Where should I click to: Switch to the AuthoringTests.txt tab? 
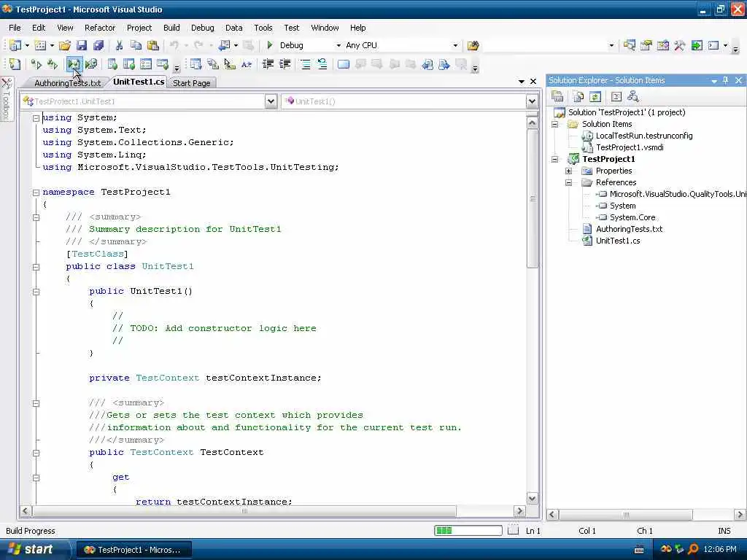pyautogui.click(x=68, y=83)
